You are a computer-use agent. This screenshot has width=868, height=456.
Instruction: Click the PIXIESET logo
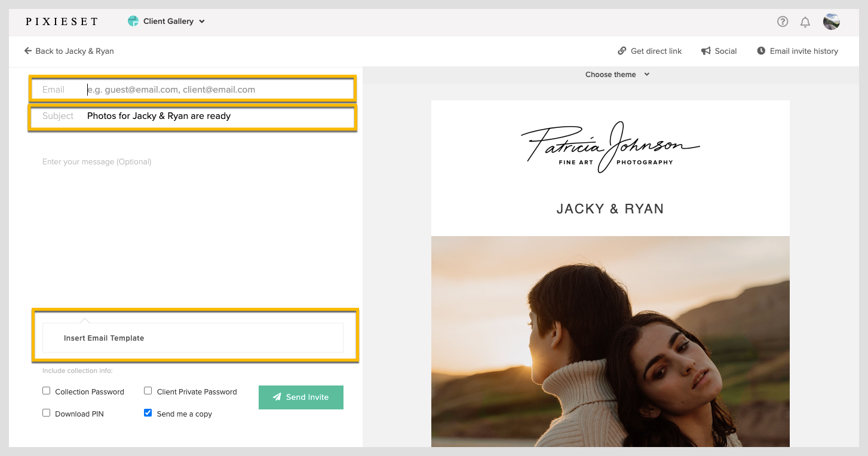pos(62,22)
